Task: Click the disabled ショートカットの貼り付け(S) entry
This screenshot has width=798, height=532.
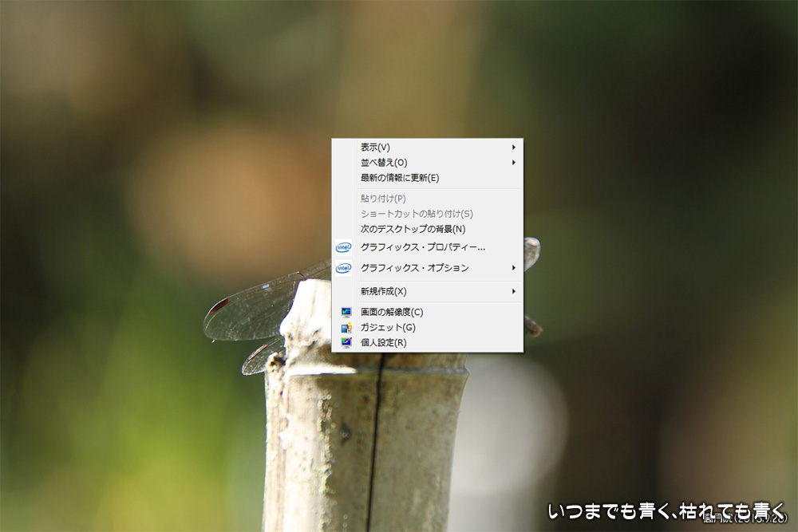Action: (x=417, y=214)
